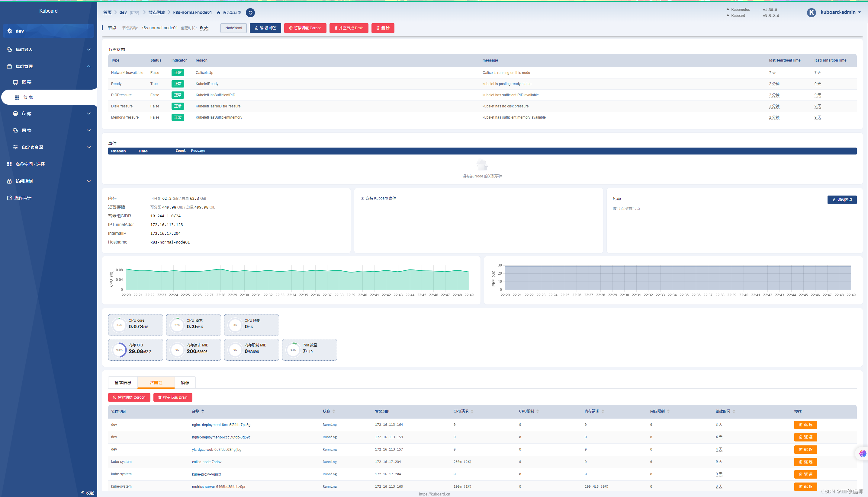Switch to the 镜像 tab
868x497 pixels.
[x=185, y=383]
